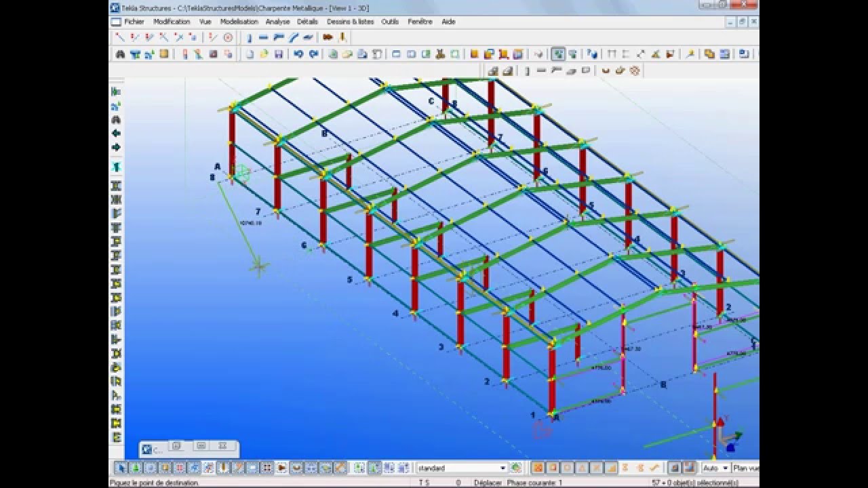868x488 pixels.
Task: Create a new model with the blank page icon
Action: (250, 54)
